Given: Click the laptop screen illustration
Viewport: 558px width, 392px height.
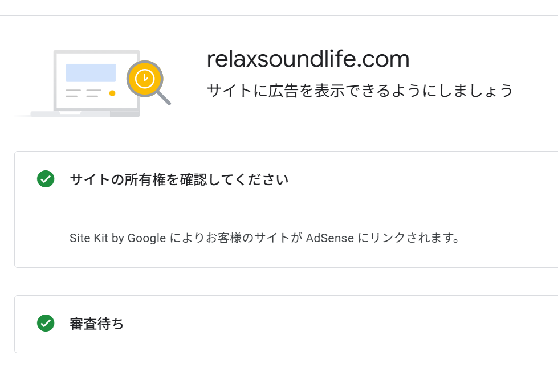Looking at the screenshot, I should (96, 80).
